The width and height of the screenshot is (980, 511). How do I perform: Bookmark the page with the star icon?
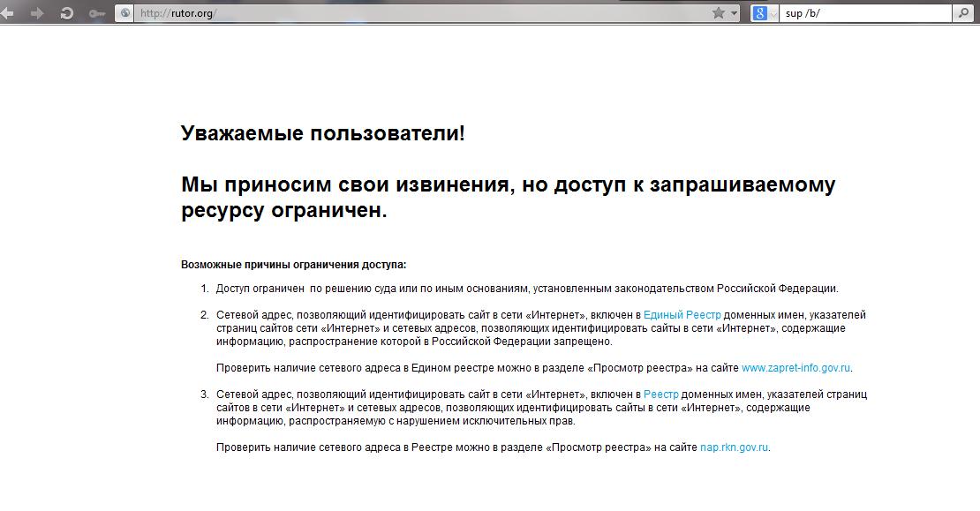click(x=719, y=12)
